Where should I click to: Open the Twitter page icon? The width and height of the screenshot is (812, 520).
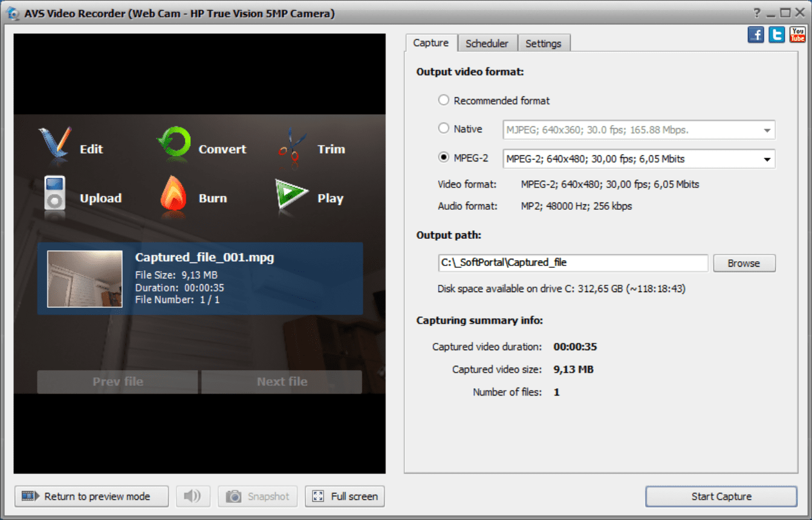777,34
